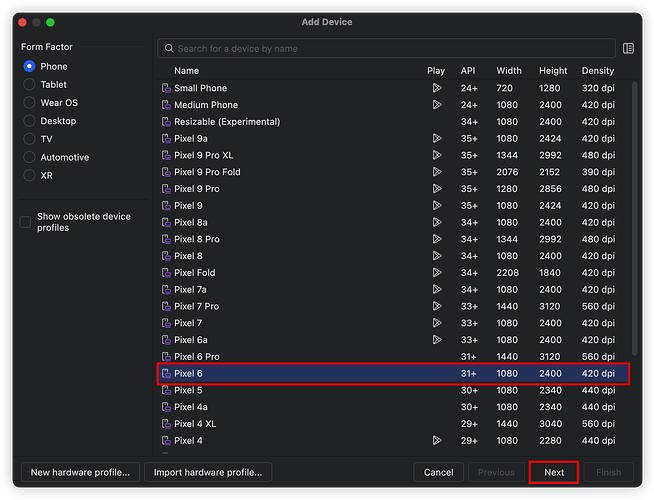Toggle the details panel icon beside search
This screenshot has height=500, width=654.
click(628, 48)
